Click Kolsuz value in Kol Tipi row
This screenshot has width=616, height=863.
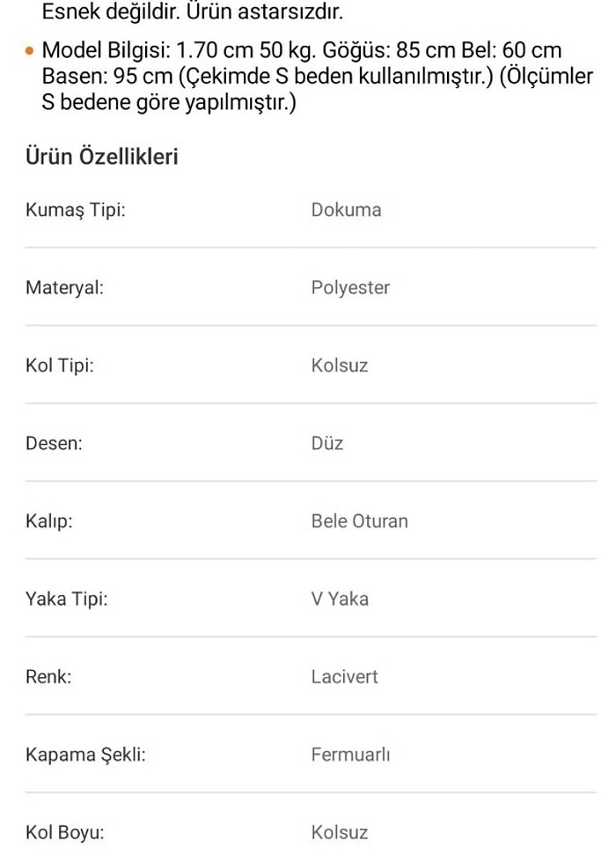click(x=340, y=365)
